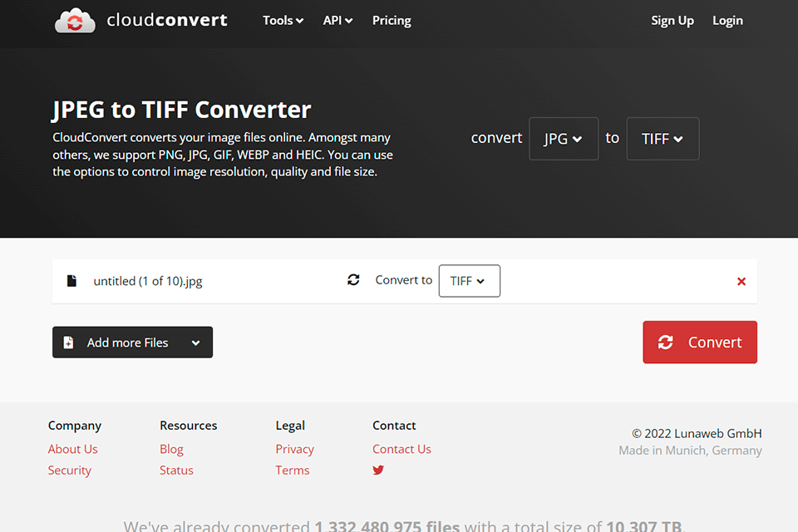Open the Security link

tap(70, 470)
